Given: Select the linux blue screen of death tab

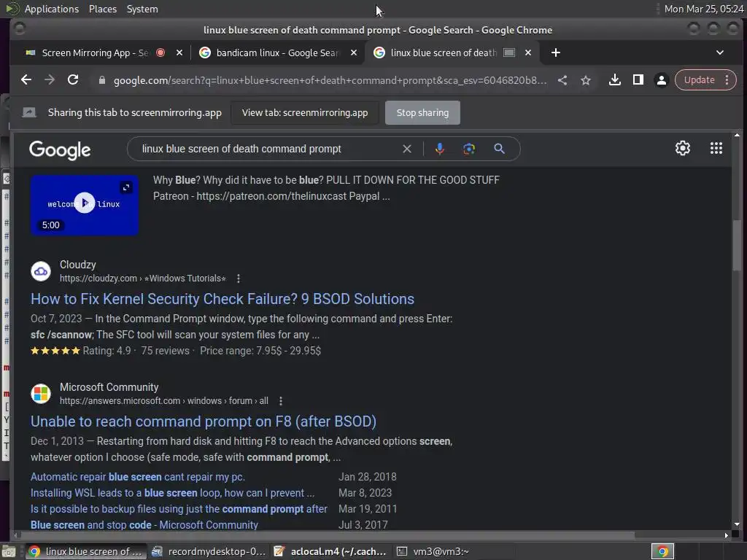Looking at the screenshot, I should click(443, 52).
